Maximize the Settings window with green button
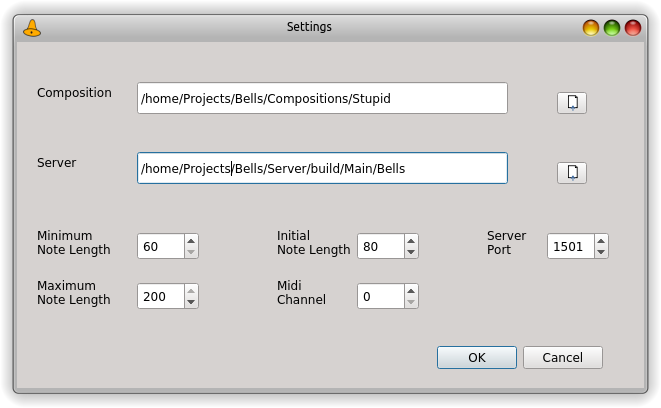Viewport: 661px width, 408px height. (612, 28)
